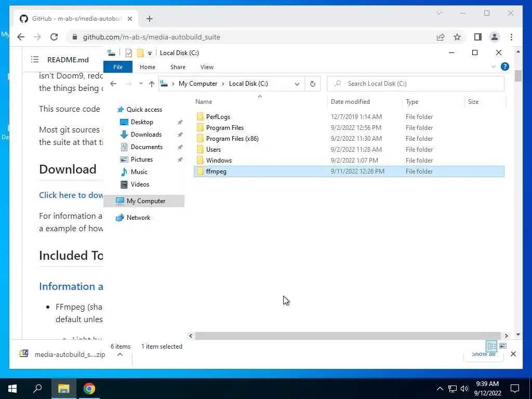Click the New folder icon in Explorer title bar
Image resolution: width=532 pixels, height=399 pixels.
click(x=140, y=53)
